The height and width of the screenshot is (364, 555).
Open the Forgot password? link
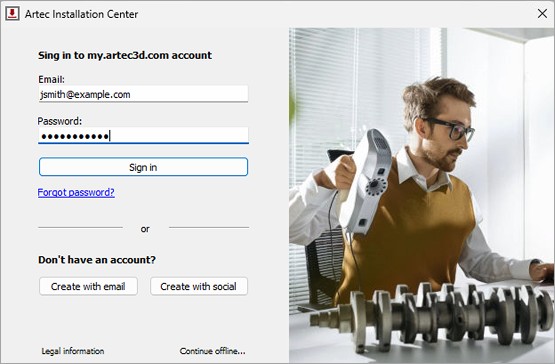pyautogui.click(x=76, y=192)
